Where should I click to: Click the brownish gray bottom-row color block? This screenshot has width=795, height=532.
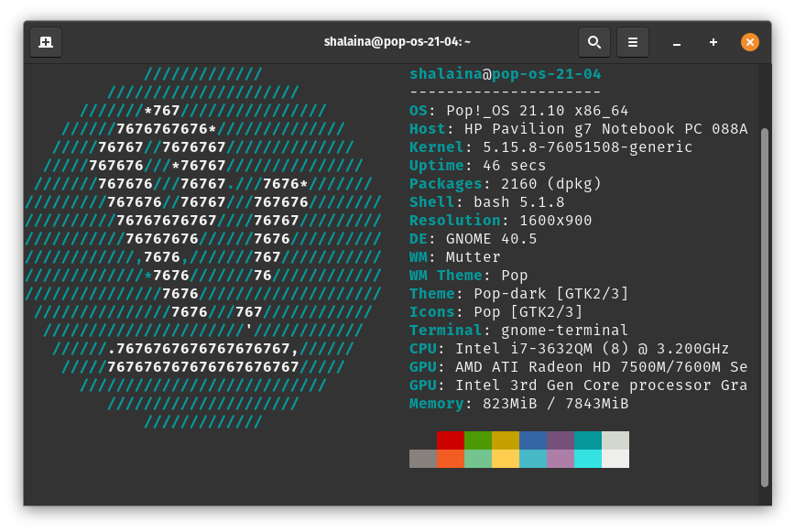(423, 459)
